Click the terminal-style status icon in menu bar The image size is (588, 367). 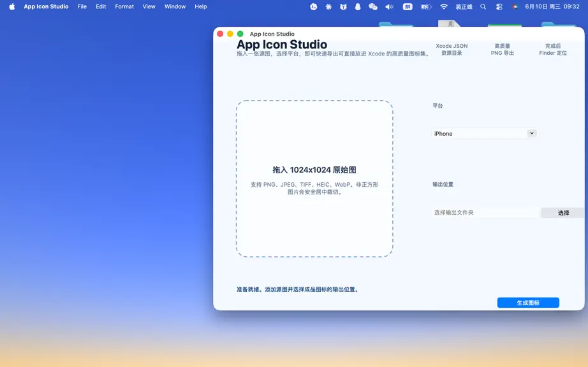314,6
